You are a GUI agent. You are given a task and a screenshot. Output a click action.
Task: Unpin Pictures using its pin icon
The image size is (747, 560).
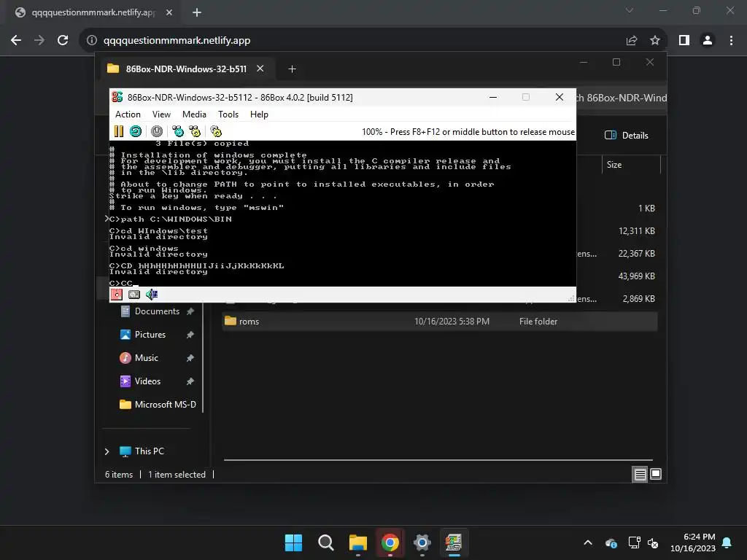coord(190,335)
